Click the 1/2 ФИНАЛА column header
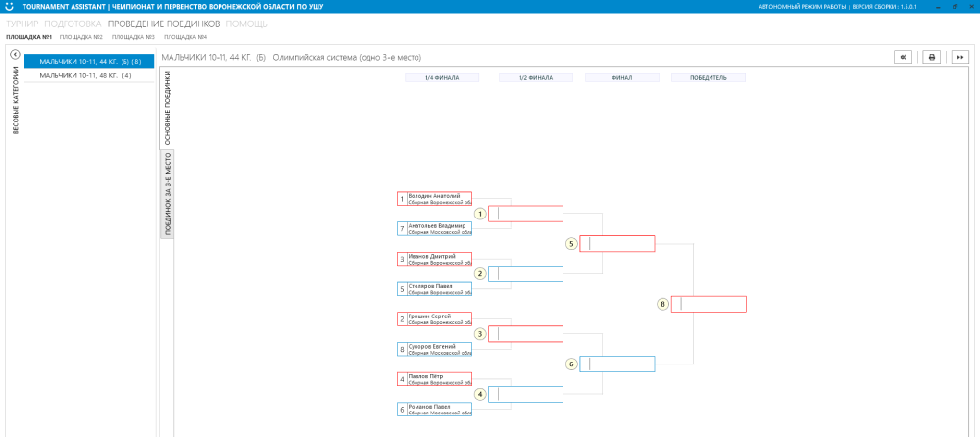The height and width of the screenshot is (437, 980). tap(535, 78)
